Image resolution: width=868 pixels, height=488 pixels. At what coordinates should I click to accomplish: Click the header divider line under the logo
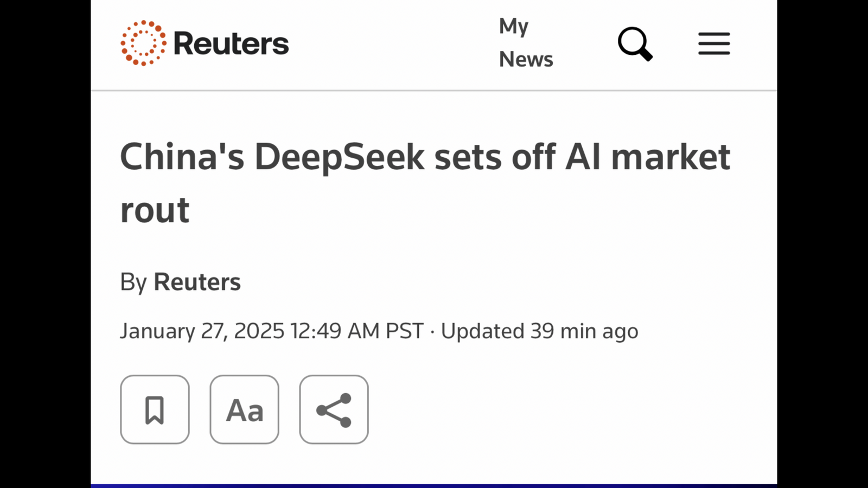[434, 90]
